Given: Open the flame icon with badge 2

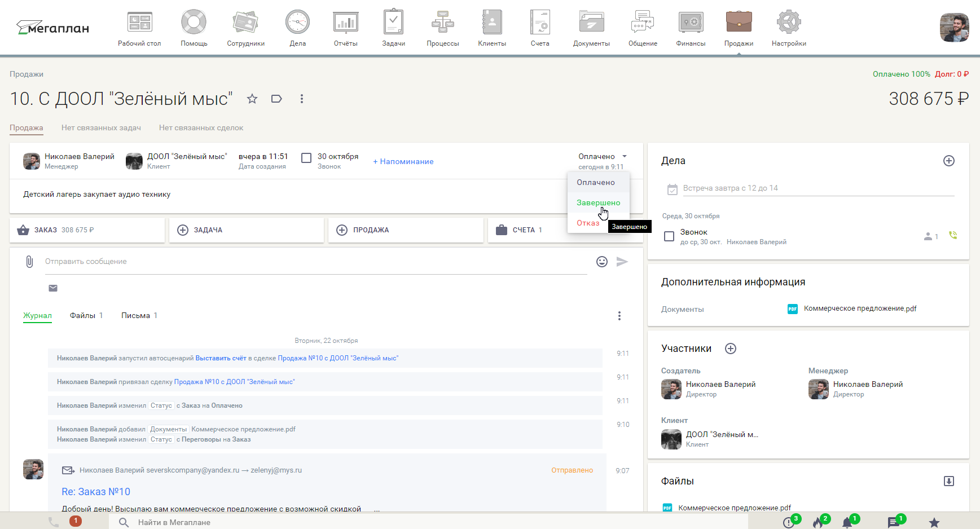Looking at the screenshot, I should [818, 522].
